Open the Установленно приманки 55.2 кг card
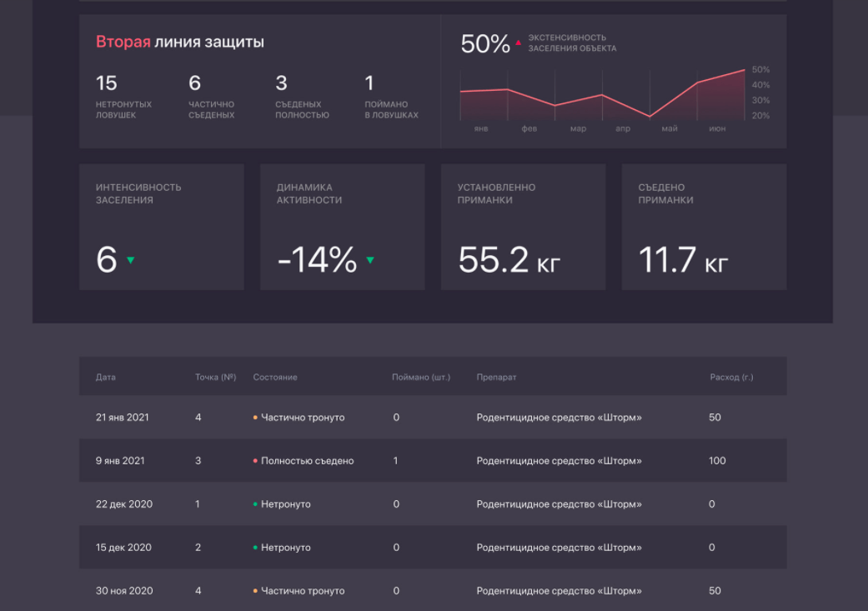Screen dimensions: 868x611 tap(523, 227)
